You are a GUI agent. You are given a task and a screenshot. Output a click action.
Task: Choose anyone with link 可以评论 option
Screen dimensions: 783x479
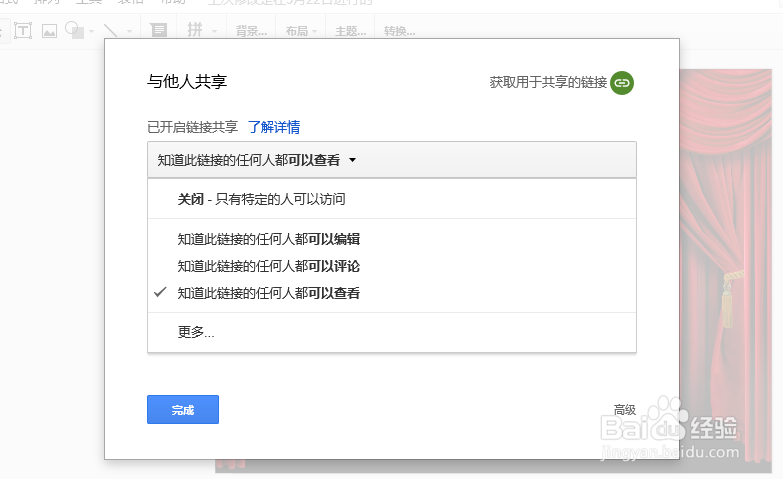pos(392,266)
